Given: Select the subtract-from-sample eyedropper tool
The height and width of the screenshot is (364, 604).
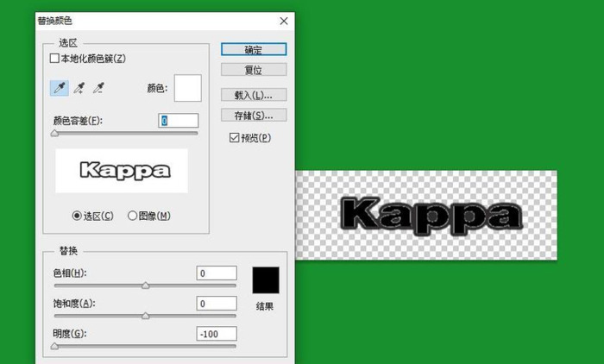Looking at the screenshot, I should [98, 88].
